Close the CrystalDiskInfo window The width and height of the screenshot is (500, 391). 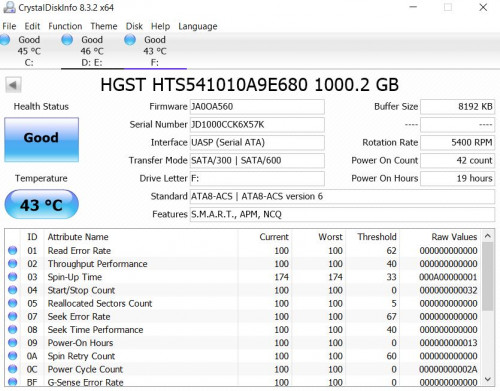483,7
